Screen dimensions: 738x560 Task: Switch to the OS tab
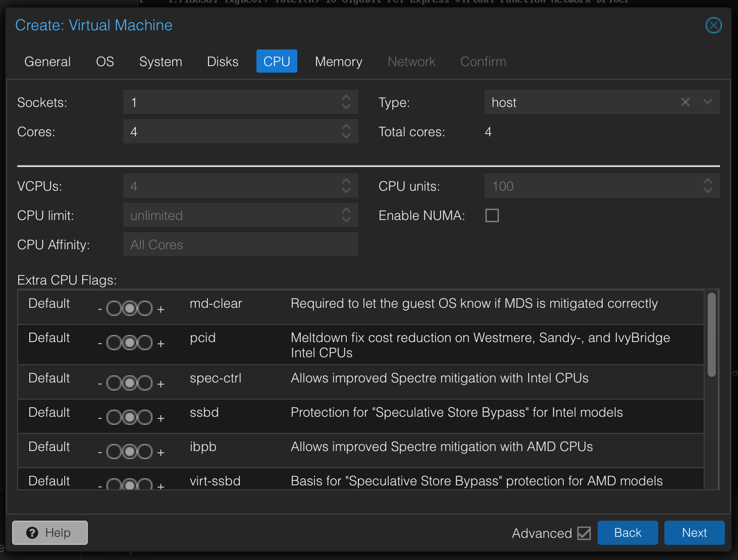(105, 62)
